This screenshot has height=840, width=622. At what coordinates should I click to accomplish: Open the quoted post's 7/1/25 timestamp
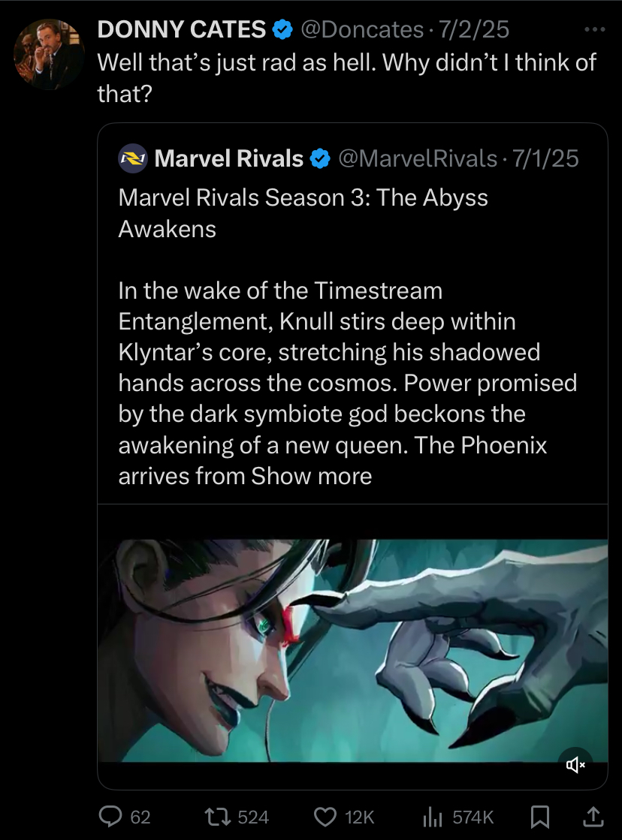point(544,158)
